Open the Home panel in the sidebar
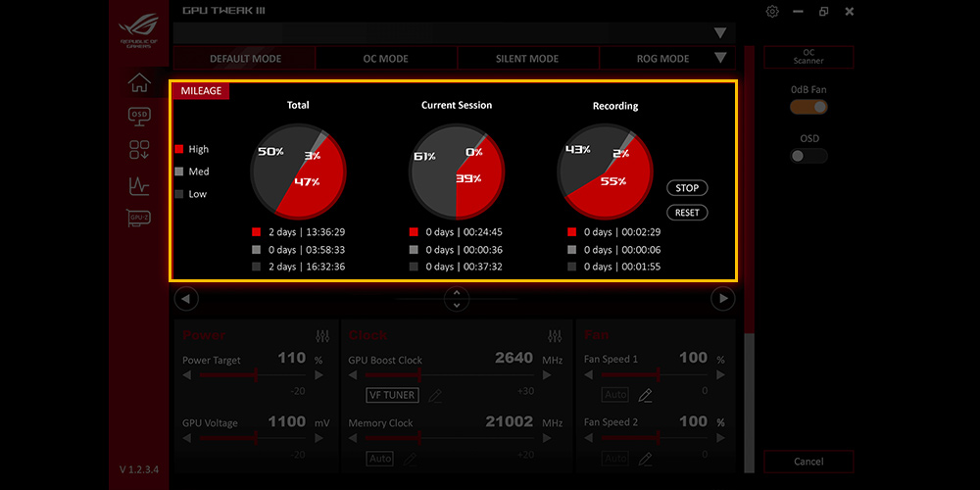The image size is (980, 490). click(x=139, y=83)
